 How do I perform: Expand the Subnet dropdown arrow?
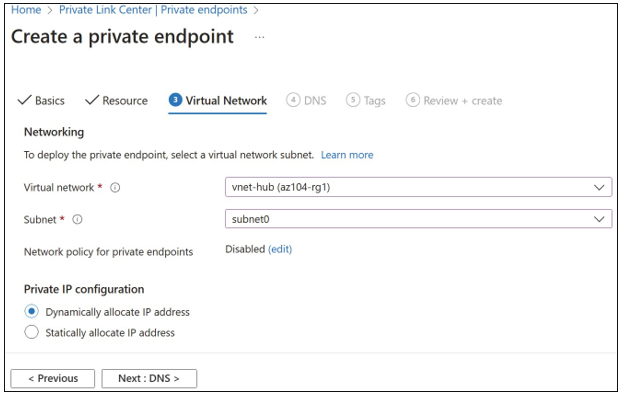(x=599, y=219)
